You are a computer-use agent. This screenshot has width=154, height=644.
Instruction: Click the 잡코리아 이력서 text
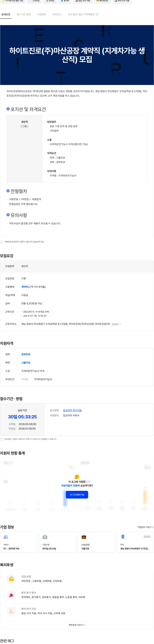pyautogui.click(x=71, y=415)
